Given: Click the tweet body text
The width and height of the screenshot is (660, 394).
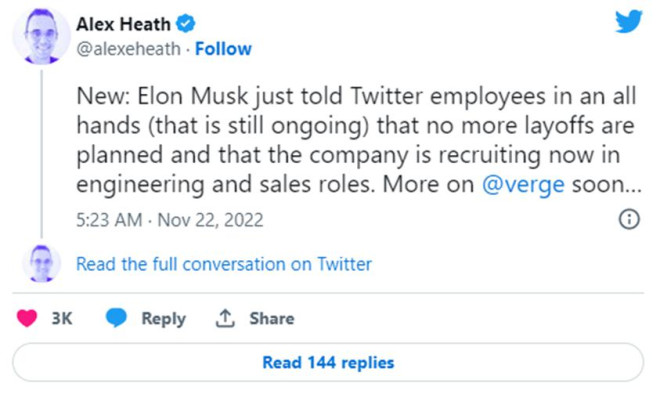Looking at the screenshot, I should [358, 141].
